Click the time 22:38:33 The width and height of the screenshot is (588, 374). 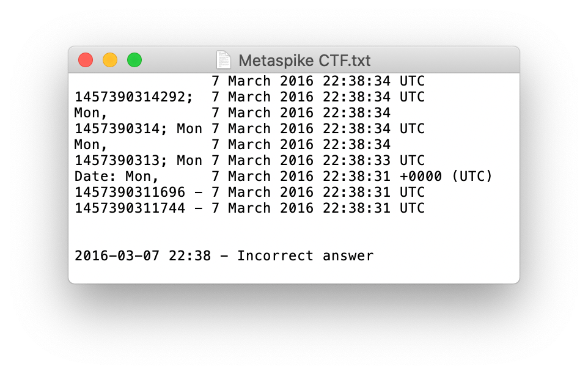tap(356, 161)
